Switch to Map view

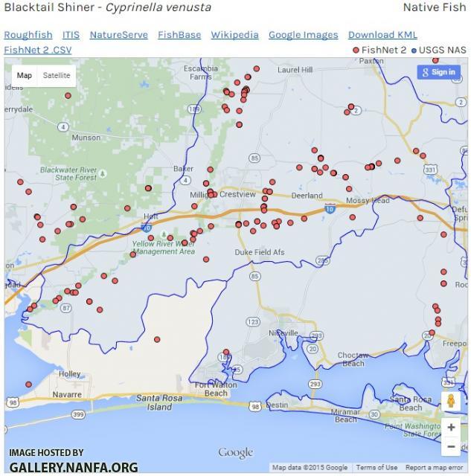(x=25, y=75)
